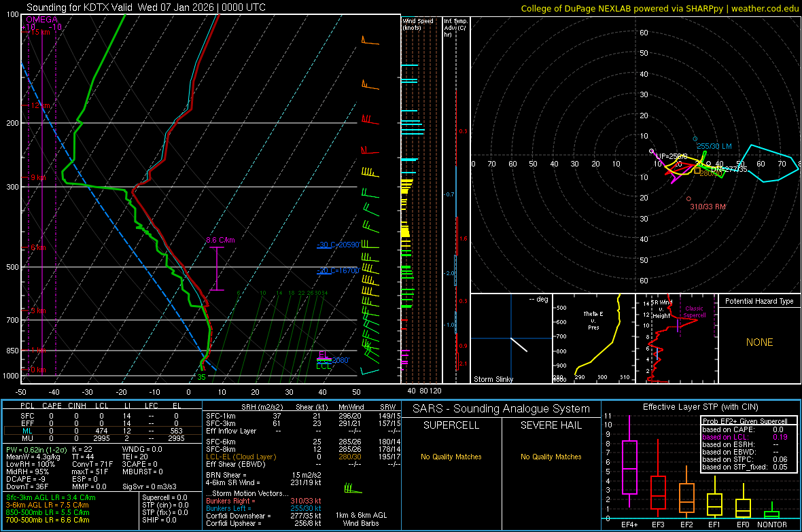
Task: Click the SigSvr = 0 m3/s3 value
Action: point(150,486)
